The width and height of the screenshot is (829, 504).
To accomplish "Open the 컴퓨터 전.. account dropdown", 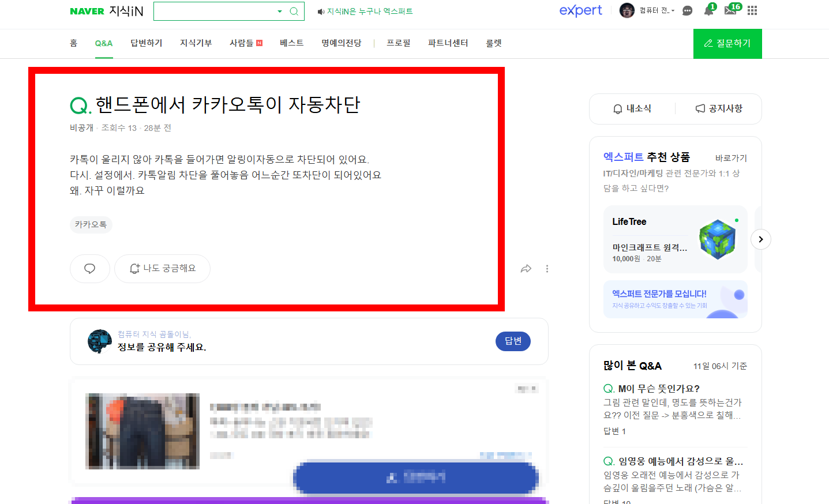I will [657, 10].
